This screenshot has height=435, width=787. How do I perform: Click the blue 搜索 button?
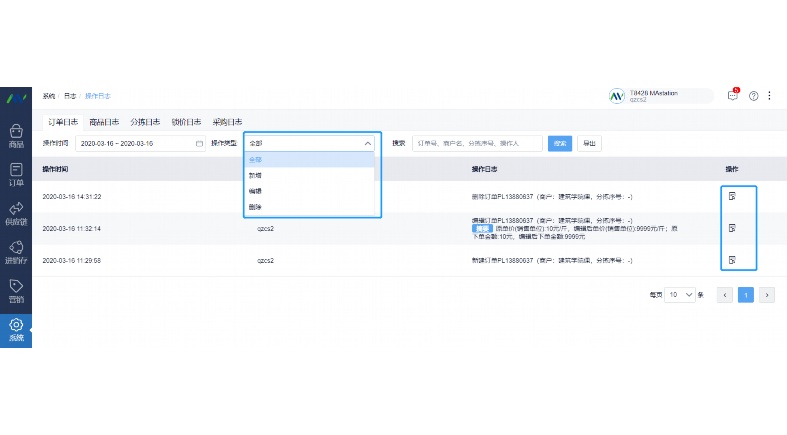point(560,143)
